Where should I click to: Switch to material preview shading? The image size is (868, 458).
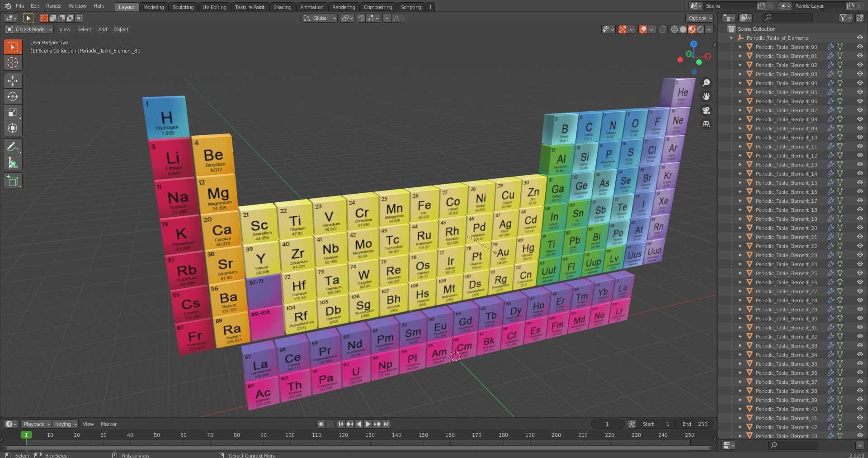pos(692,29)
